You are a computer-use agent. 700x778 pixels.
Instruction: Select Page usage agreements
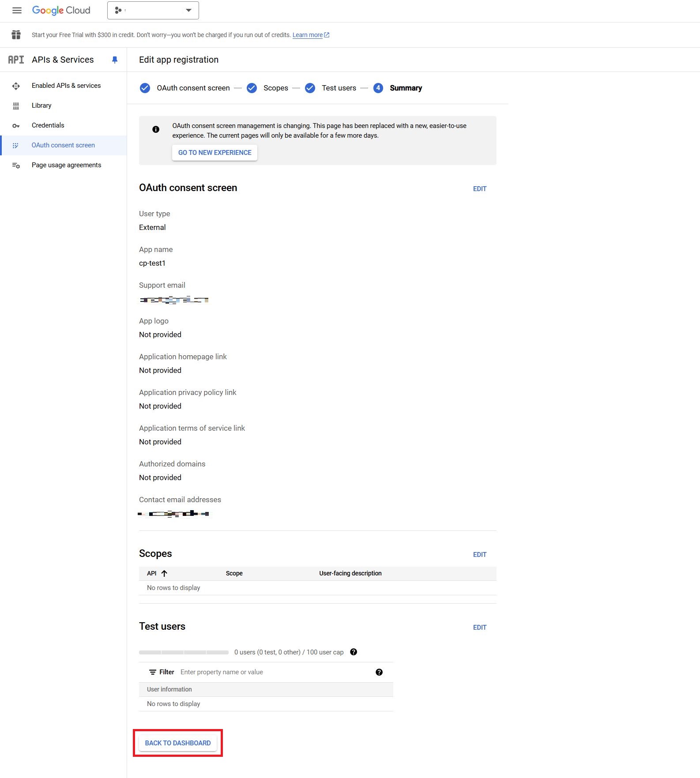tap(66, 165)
